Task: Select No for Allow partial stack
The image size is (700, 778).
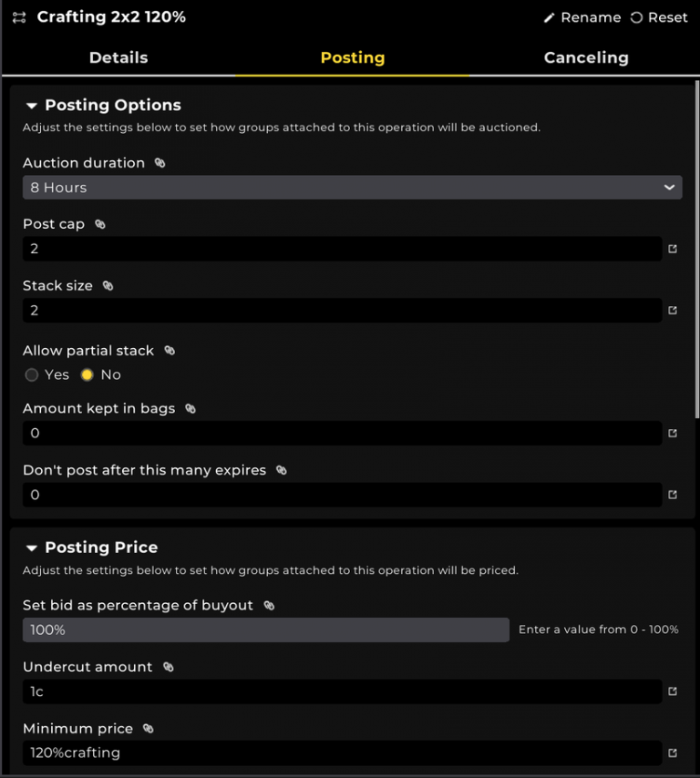Action: tap(87, 374)
